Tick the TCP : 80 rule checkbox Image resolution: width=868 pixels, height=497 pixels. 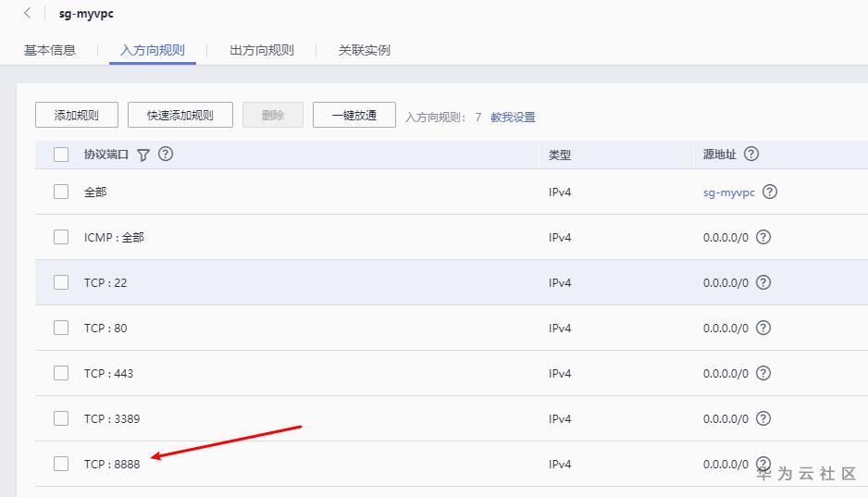click(61, 328)
